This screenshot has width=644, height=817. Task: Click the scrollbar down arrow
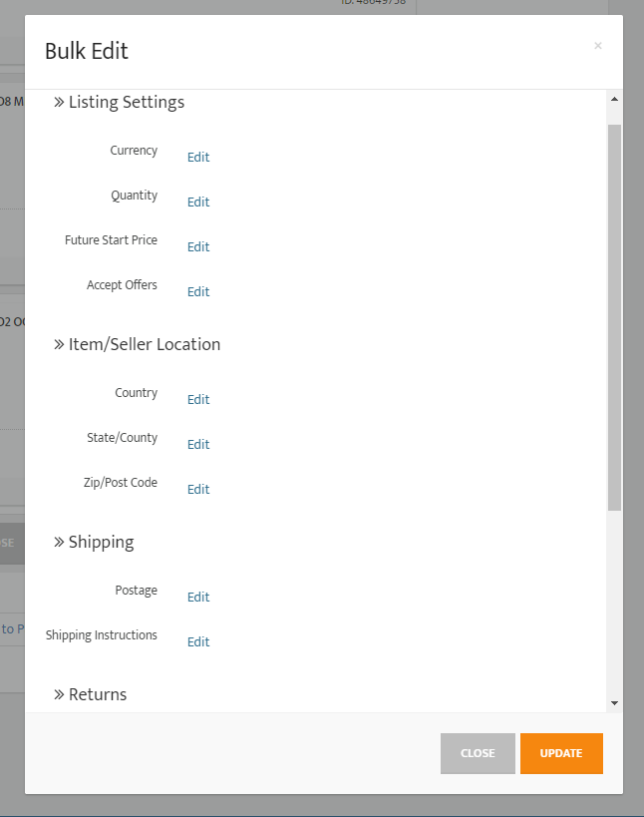click(x=614, y=703)
